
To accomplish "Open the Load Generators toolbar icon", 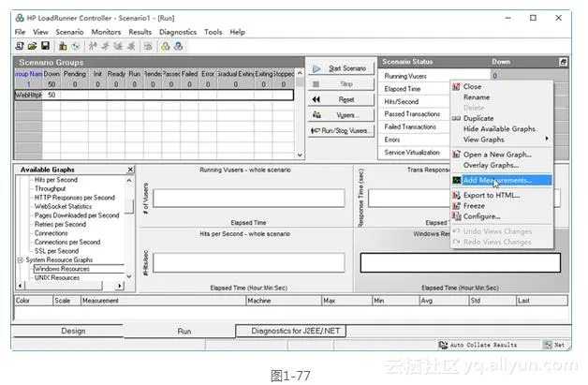I will pos(63,46).
